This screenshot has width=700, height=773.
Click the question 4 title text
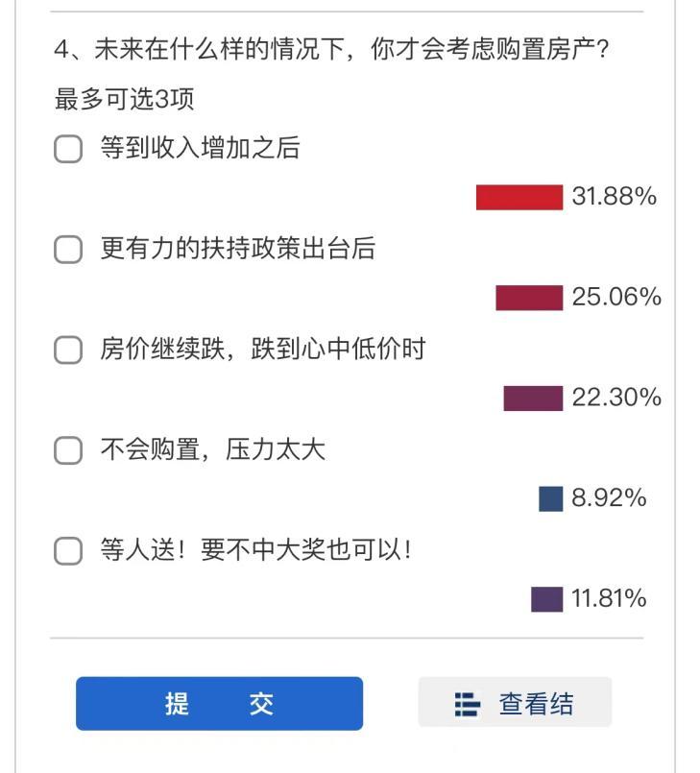(x=332, y=49)
